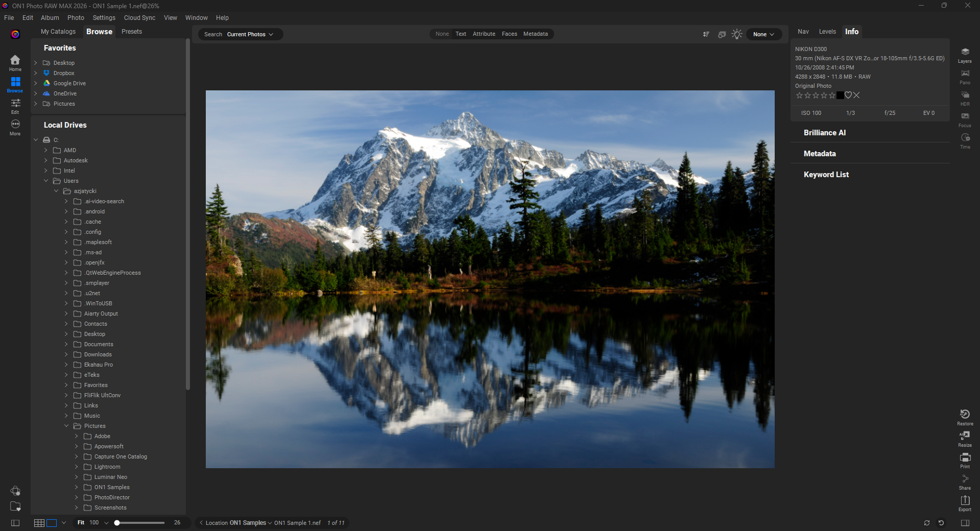The image size is (980, 531).
Task: Open the zoom level dropdown
Action: pyautogui.click(x=106, y=523)
